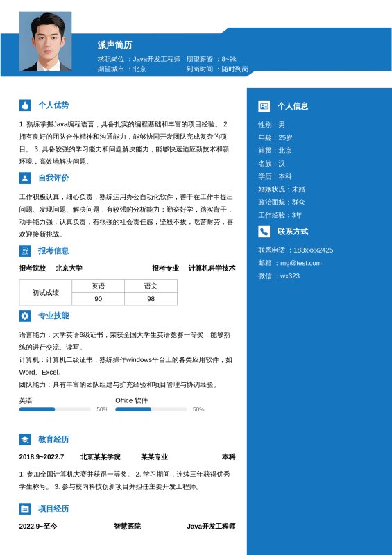Click the list icon beside 项目经历
This screenshot has height=555, width=392.
tap(25, 509)
